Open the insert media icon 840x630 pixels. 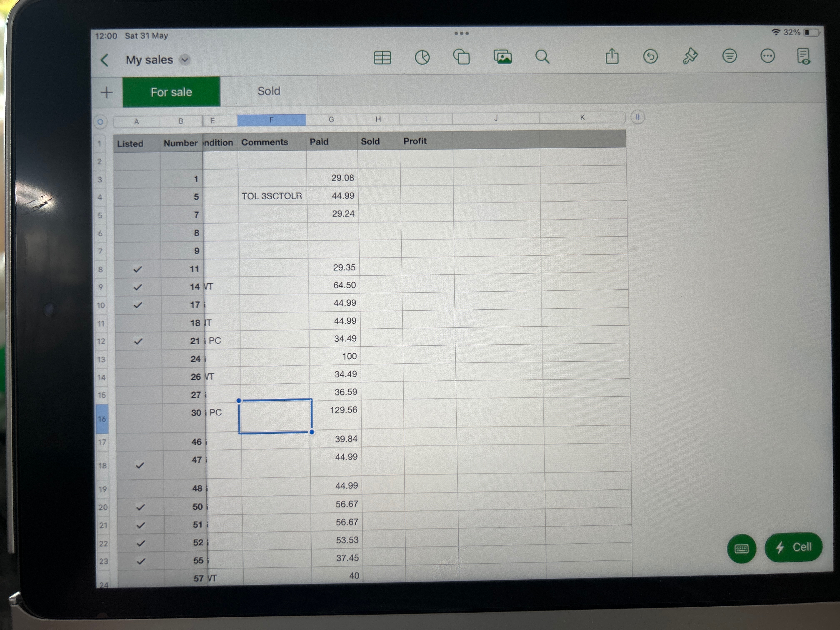tap(502, 57)
